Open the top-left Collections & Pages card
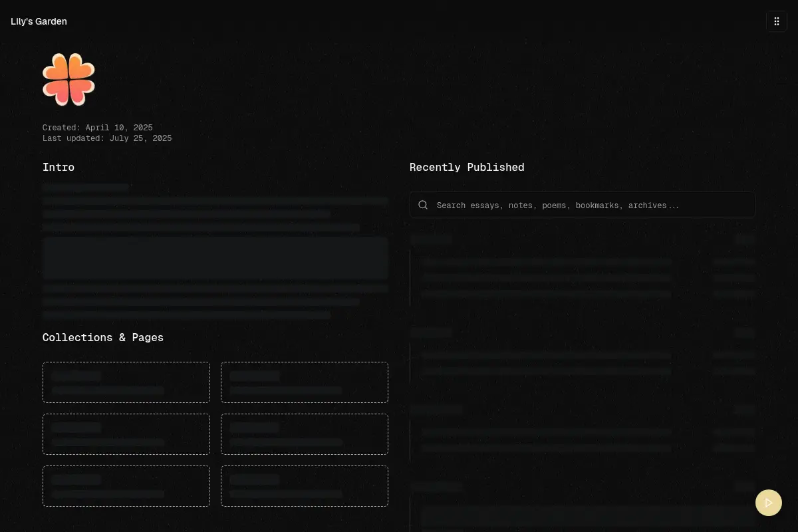 click(x=126, y=382)
